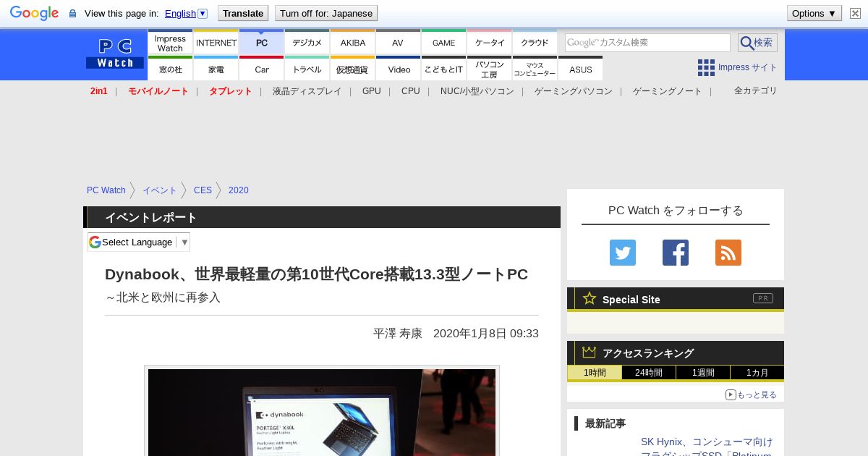Click the Dynabook article headline
868x456 pixels.
click(317, 274)
